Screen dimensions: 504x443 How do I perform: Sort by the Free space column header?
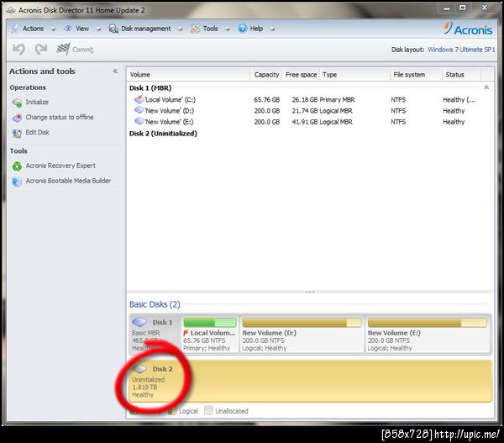click(x=301, y=75)
